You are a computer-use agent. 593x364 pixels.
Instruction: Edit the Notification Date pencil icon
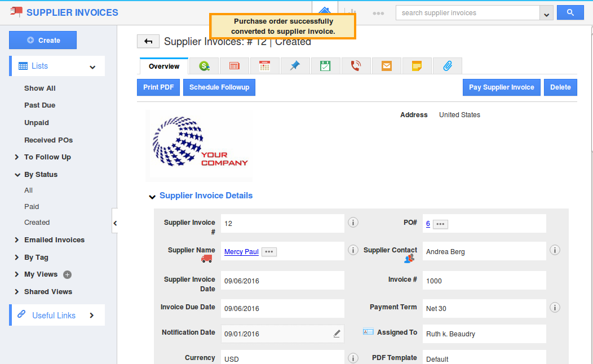[337, 334]
